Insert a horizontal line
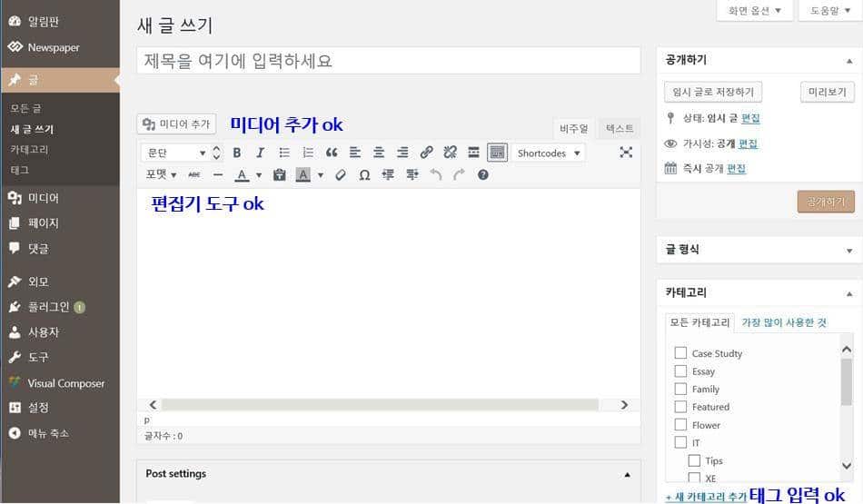Image resolution: width=863 pixels, height=504 pixels. [218, 175]
